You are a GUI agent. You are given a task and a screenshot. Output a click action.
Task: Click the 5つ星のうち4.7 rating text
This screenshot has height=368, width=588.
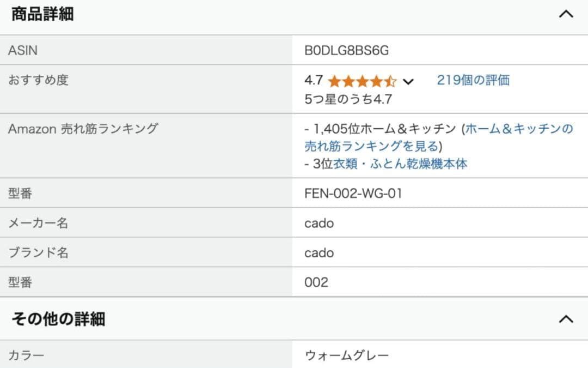coord(348,99)
